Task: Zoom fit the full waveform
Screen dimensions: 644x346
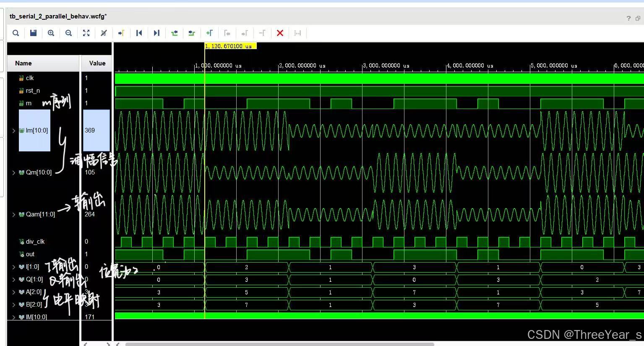Action: coord(86,33)
